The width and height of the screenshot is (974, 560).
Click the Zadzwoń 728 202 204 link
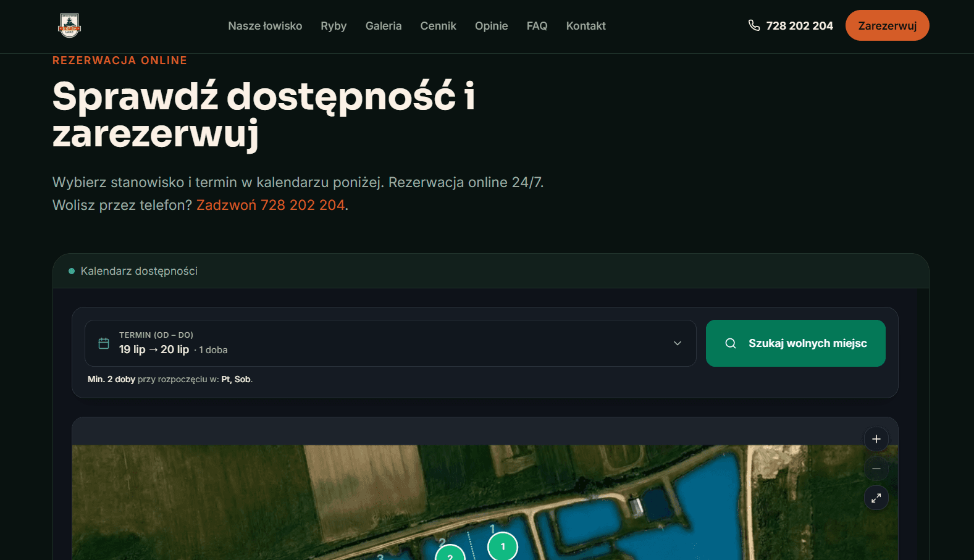[x=271, y=205]
